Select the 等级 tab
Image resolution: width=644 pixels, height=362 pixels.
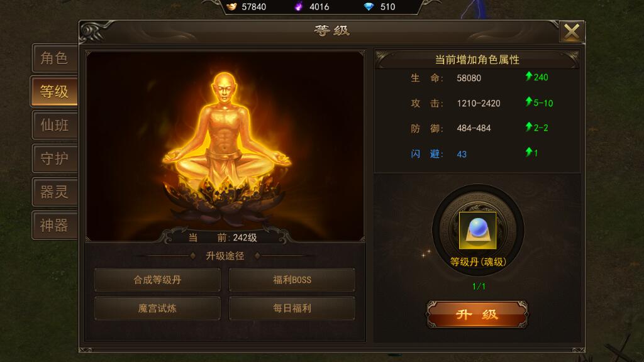(x=54, y=92)
